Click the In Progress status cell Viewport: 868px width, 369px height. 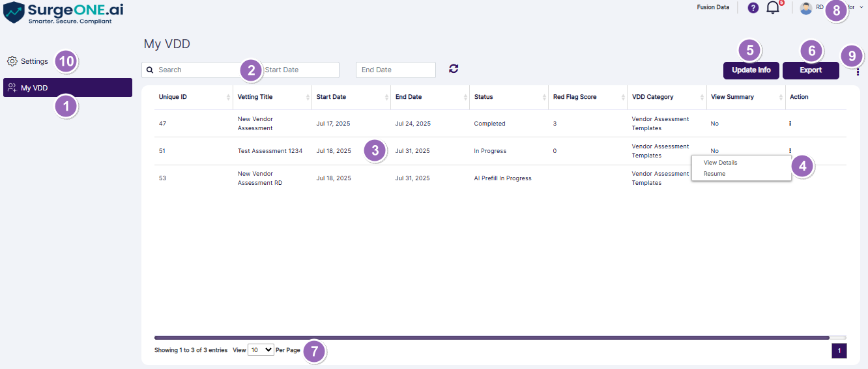(490, 151)
